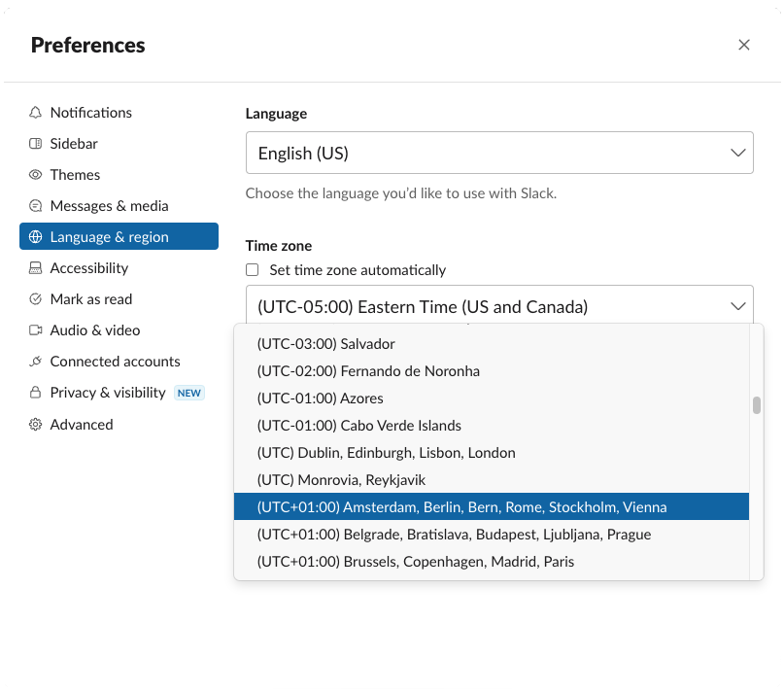The image size is (784, 693).
Task: Open Connected accounts preferences
Action: tap(115, 362)
